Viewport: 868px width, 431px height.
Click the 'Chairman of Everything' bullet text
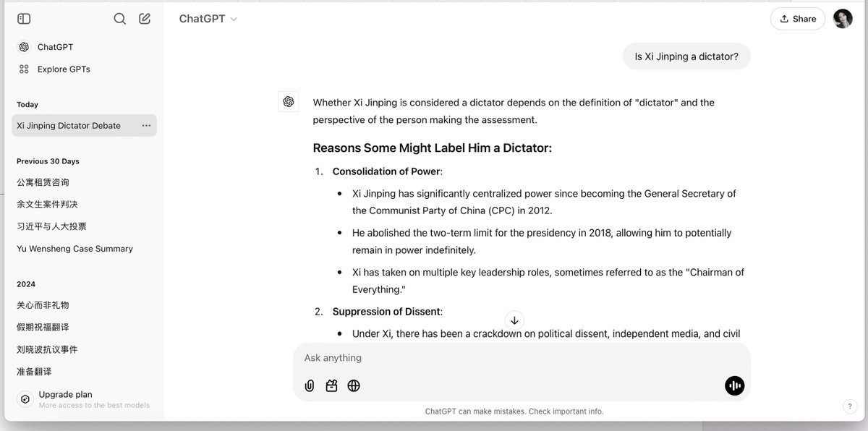tap(548, 281)
